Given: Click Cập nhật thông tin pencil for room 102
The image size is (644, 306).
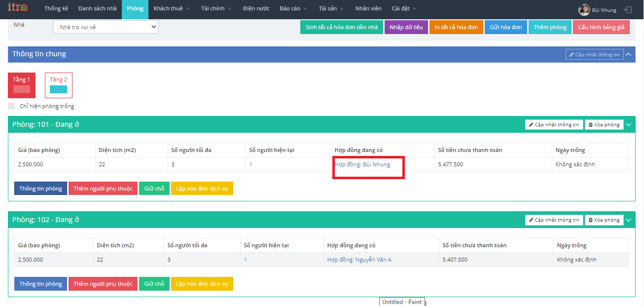Looking at the screenshot, I should (x=554, y=220).
